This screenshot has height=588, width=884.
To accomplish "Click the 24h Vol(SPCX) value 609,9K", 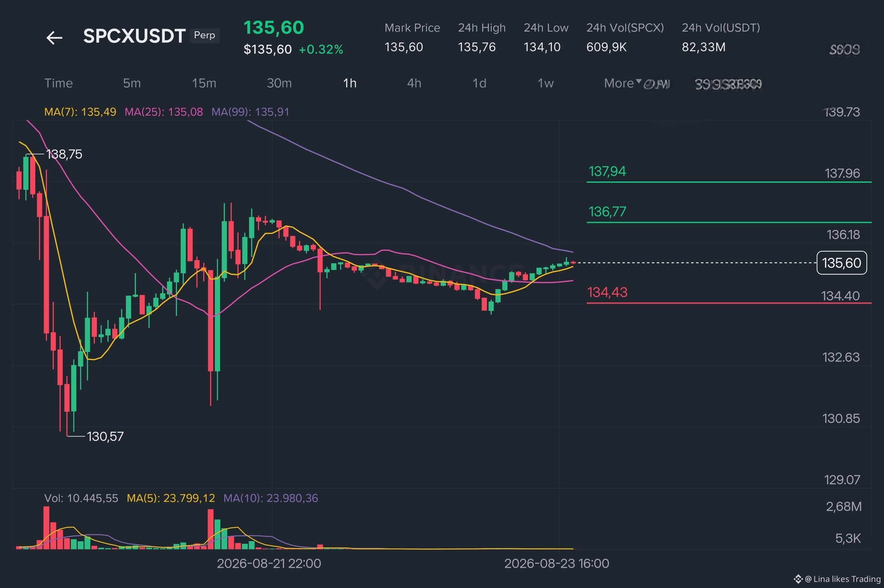I will point(606,47).
